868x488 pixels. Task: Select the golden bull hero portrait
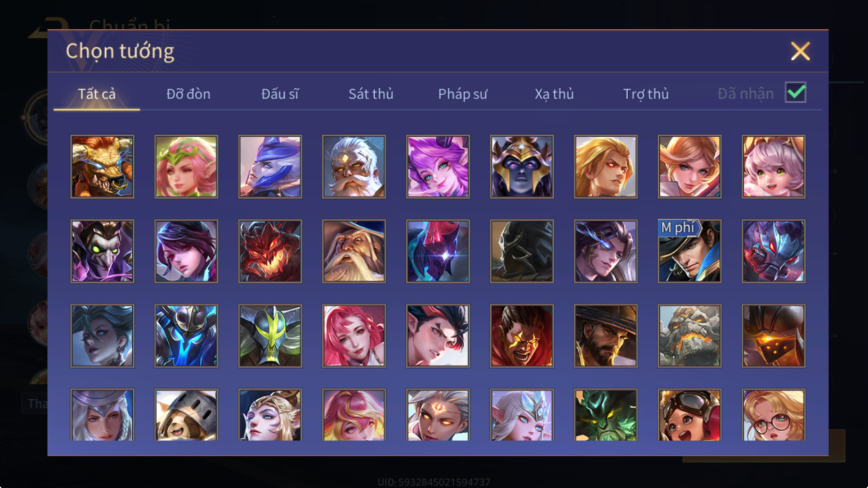tap(102, 167)
